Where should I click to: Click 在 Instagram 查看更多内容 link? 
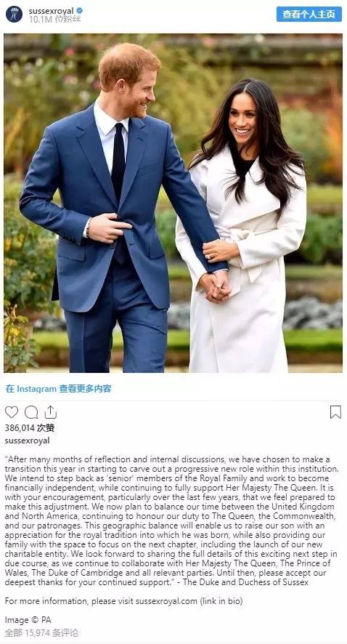coord(58,389)
